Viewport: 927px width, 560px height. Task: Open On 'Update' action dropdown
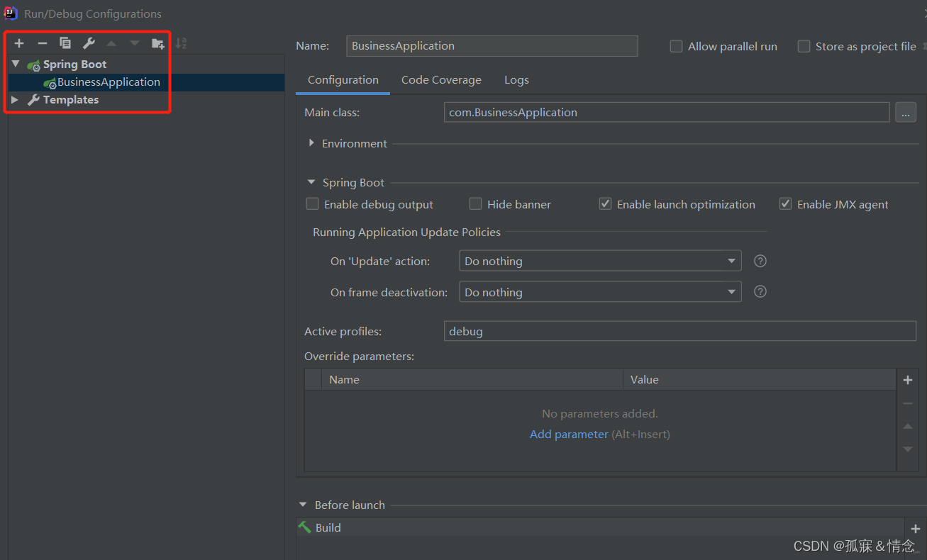[600, 261]
